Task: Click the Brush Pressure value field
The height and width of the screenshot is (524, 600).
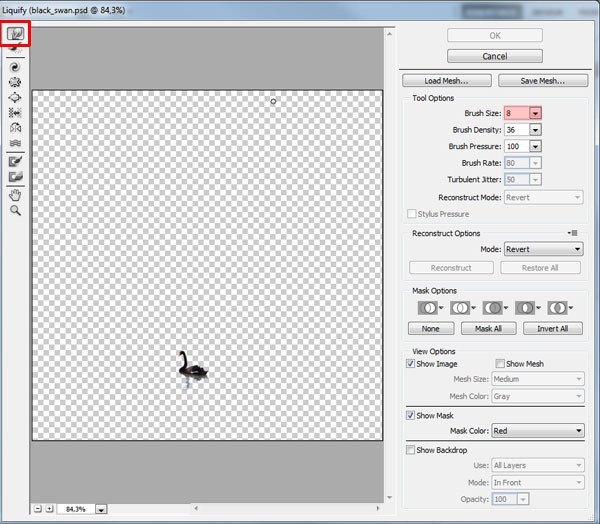Action: (x=517, y=146)
